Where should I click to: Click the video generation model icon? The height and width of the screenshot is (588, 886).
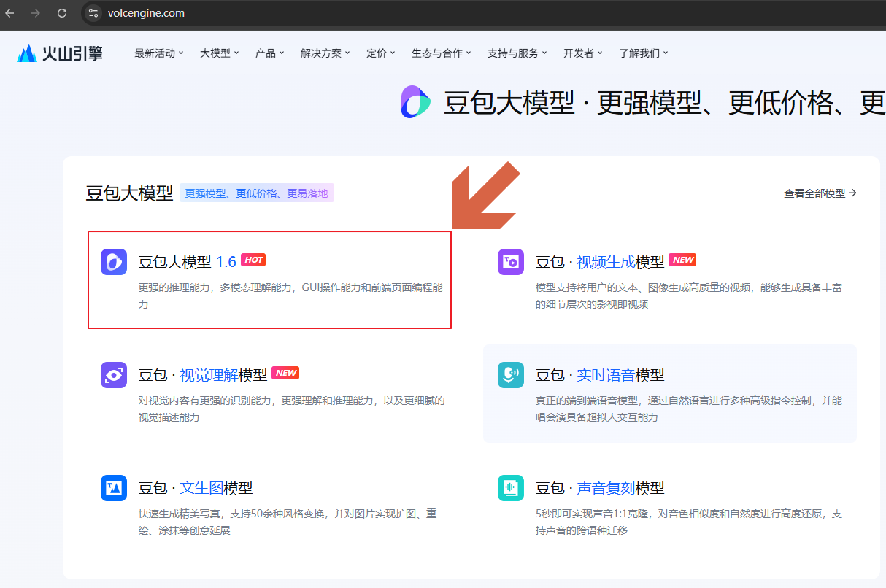pos(511,262)
